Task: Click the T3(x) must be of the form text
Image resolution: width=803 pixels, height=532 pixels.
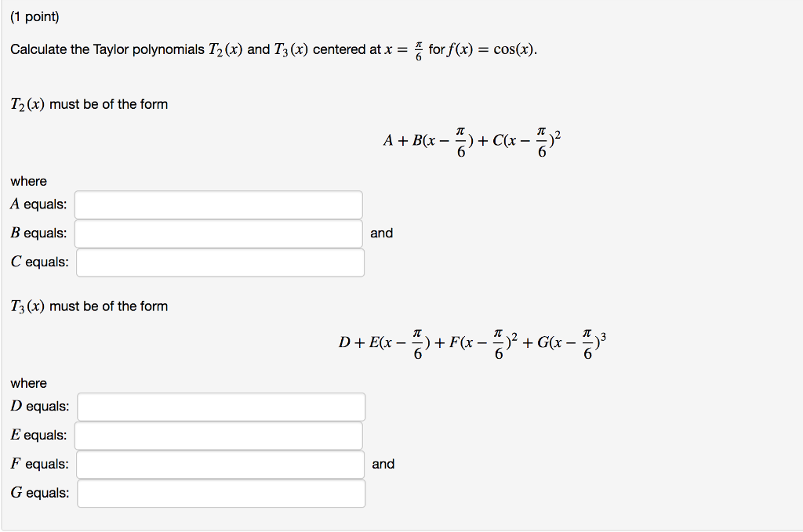Action: [89, 306]
